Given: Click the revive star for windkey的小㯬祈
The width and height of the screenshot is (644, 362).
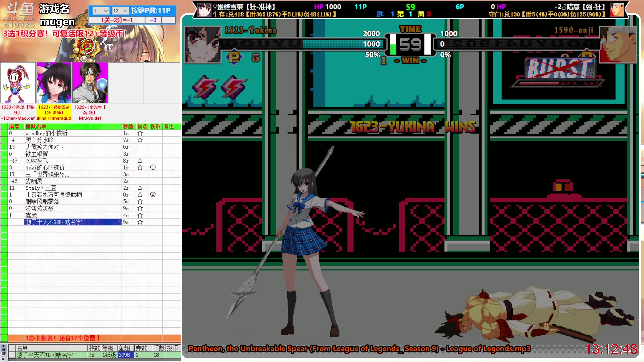Looking at the screenshot, I should 140,133.
